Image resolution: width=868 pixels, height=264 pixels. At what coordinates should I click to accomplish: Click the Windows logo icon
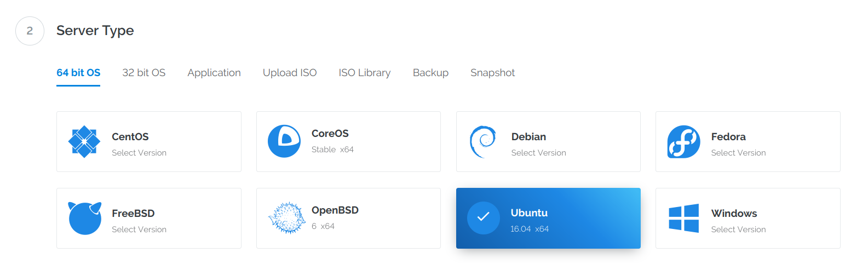coord(683,218)
